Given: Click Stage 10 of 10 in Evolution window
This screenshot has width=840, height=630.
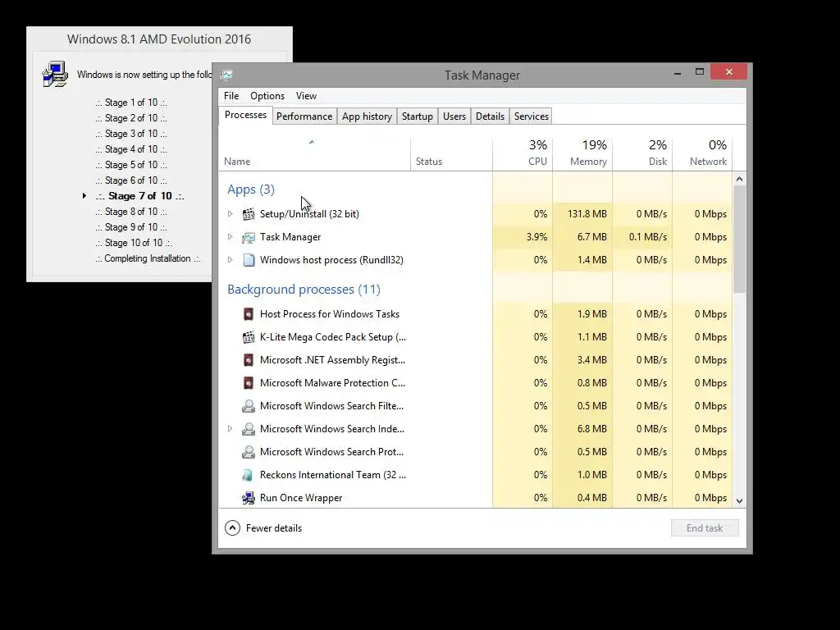Looking at the screenshot, I should tap(134, 243).
